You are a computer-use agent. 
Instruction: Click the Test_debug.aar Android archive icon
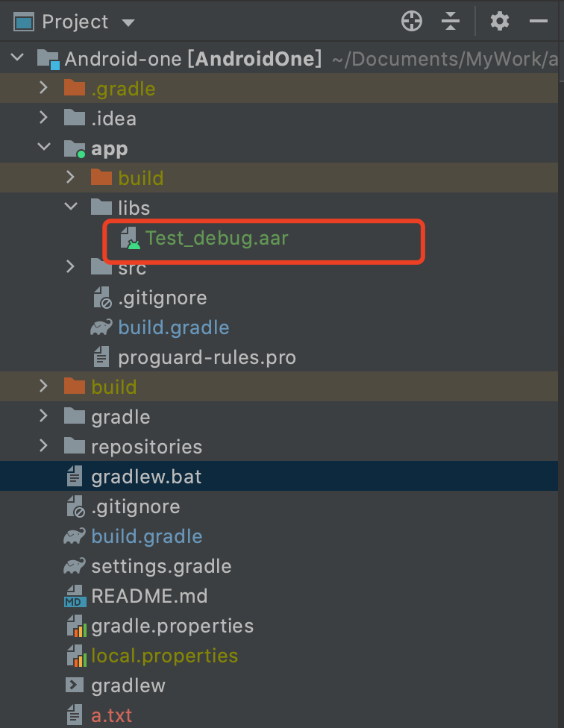[x=129, y=239]
